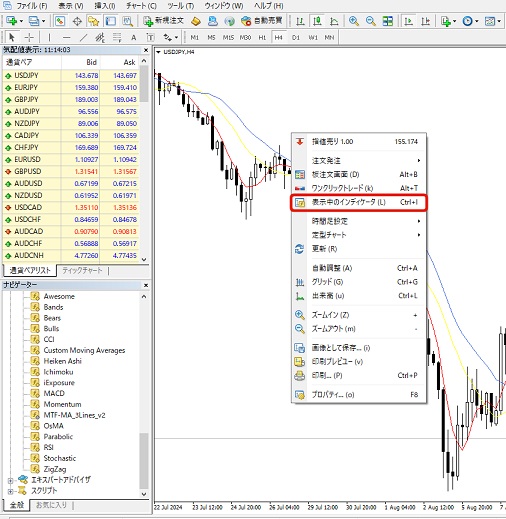
Task: Expand 定型チャート submenu in context menu
Action: pyautogui.click(x=359, y=235)
